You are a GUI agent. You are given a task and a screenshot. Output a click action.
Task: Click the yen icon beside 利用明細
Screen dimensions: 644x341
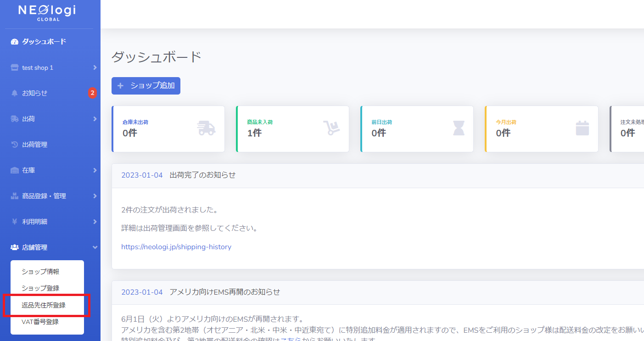click(14, 222)
